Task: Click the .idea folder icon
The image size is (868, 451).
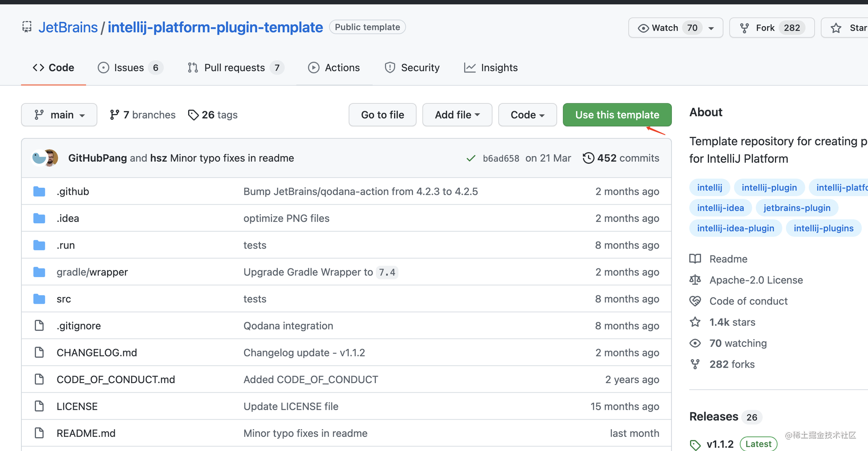Action: point(39,218)
